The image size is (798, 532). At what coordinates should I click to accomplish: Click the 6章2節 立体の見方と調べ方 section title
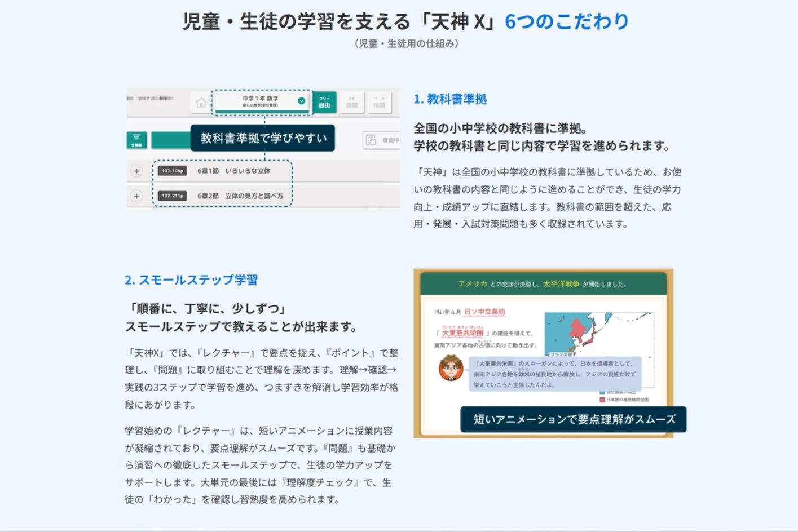pos(240,196)
